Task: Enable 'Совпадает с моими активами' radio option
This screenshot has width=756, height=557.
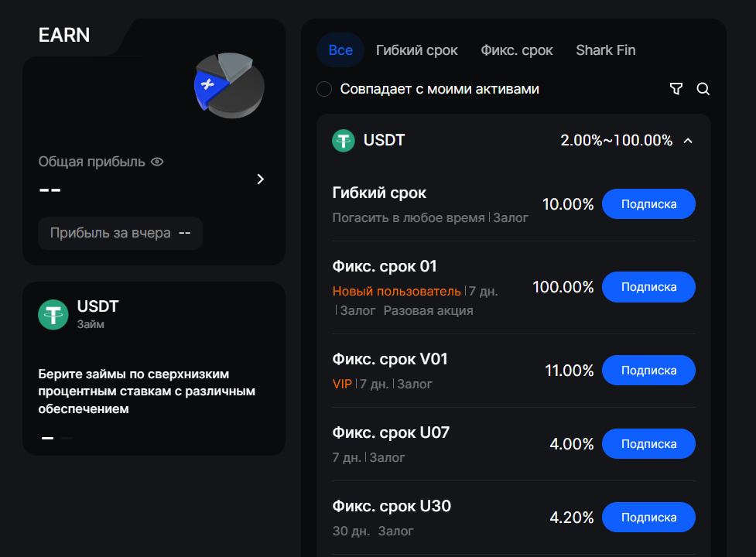Action: point(324,89)
